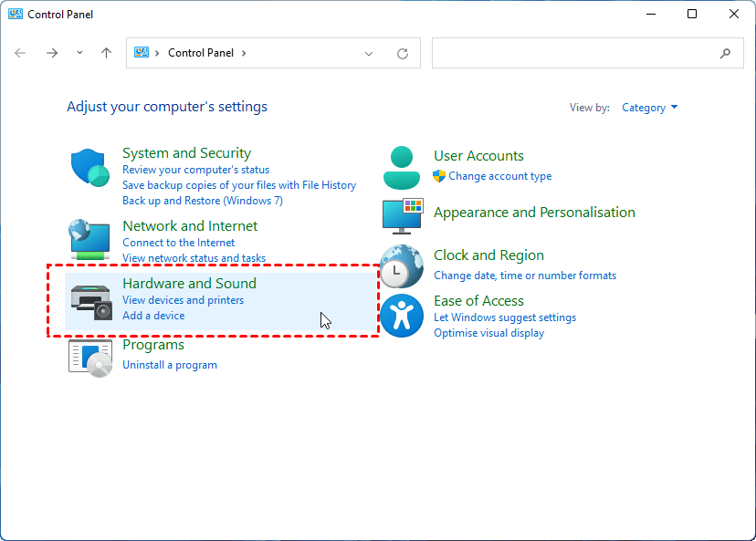Click the Search Control Panel input box
The image size is (756, 541).
[x=575, y=54]
